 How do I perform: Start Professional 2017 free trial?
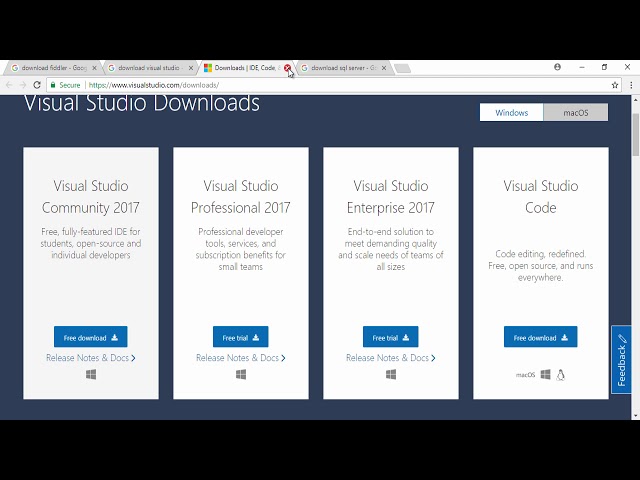(240, 337)
